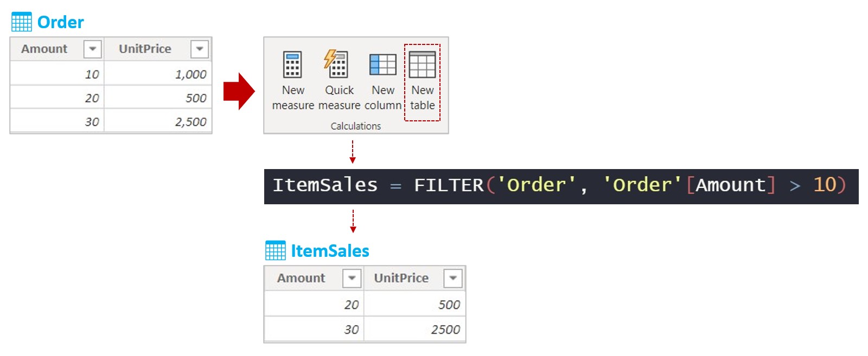The width and height of the screenshot is (868, 356).
Task: Create a New table from the ribbon
Action: (x=422, y=65)
